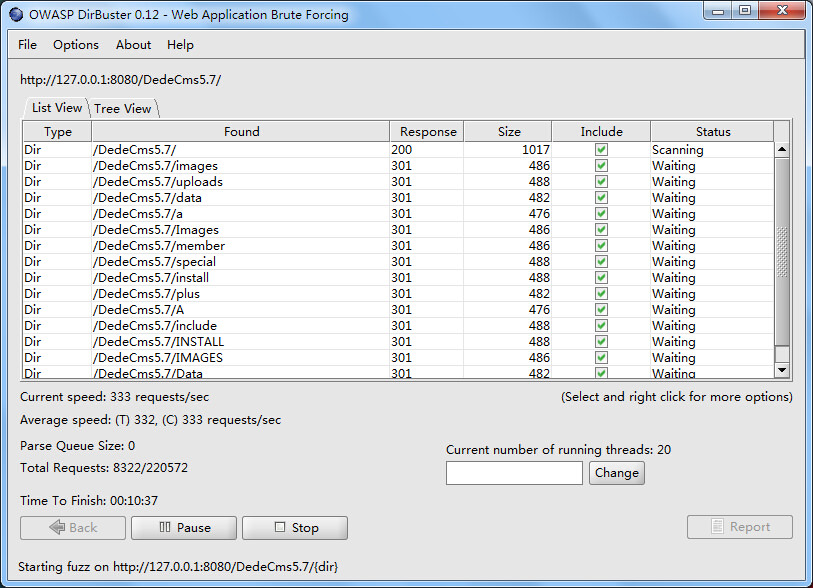Toggle Include checkbox for /DedeCms5.7/uploads

click(601, 182)
